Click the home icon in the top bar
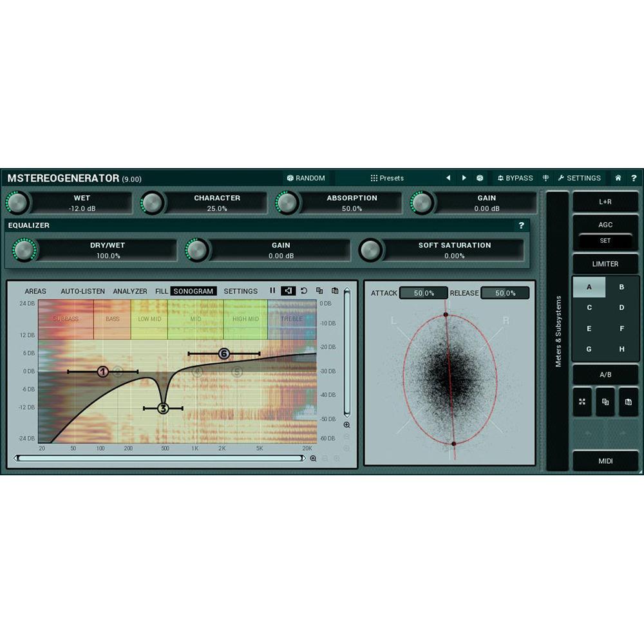This screenshot has height=644, width=644. [x=617, y=178]
